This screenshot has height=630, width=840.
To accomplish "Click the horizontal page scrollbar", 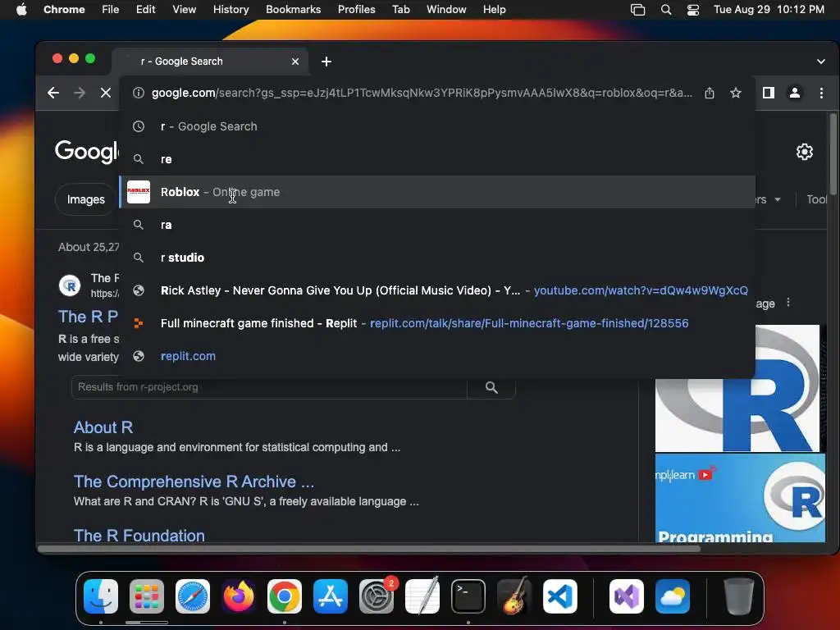I will (x=369, y=549).
